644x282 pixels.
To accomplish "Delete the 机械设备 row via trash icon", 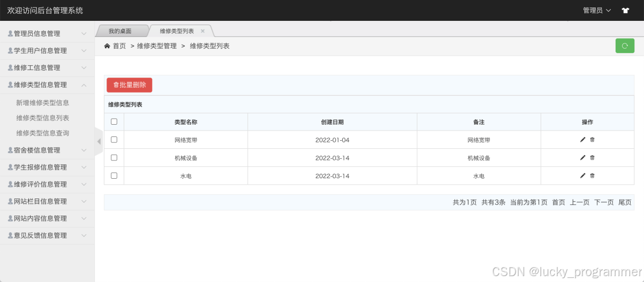I will (592, 158).
